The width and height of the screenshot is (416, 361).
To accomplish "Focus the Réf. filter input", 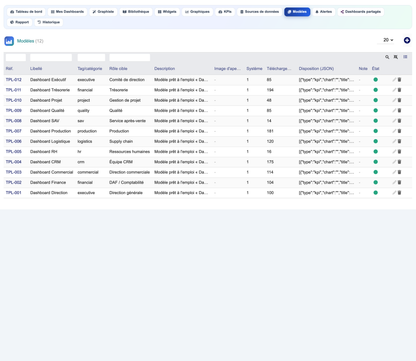I will pyautogui.click(x=16, y=57).
